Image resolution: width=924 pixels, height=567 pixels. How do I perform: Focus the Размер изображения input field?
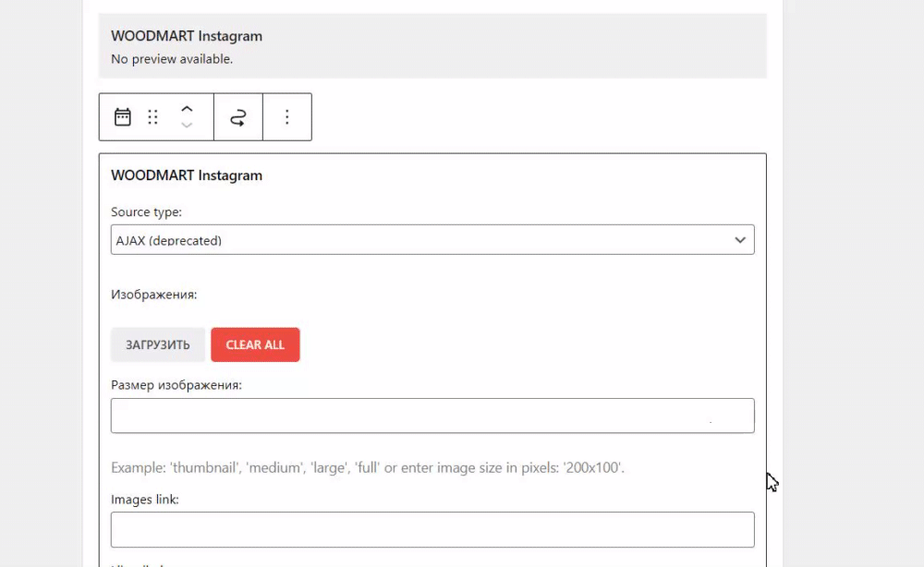(x=432, y=416)
